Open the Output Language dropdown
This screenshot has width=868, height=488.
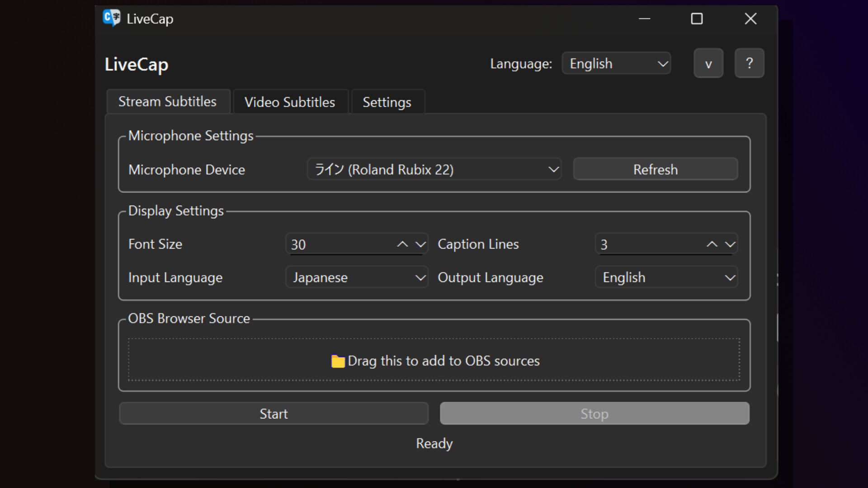[x=666, y=277]
